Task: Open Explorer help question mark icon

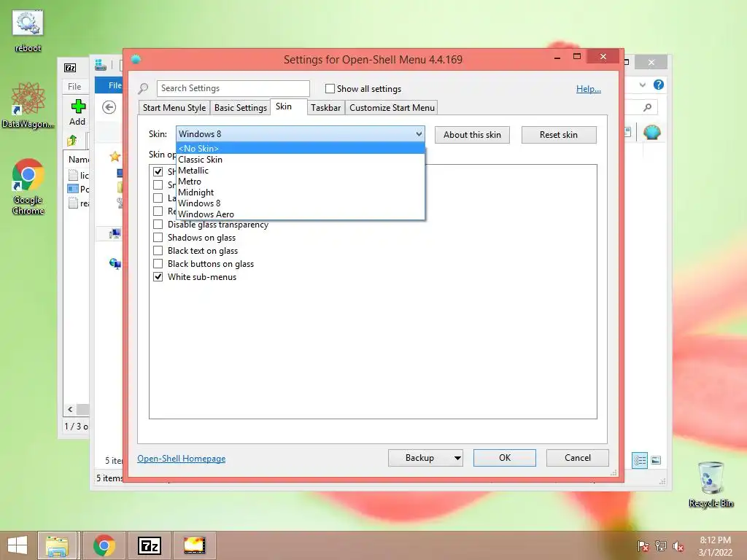Action: pos(659,85)
